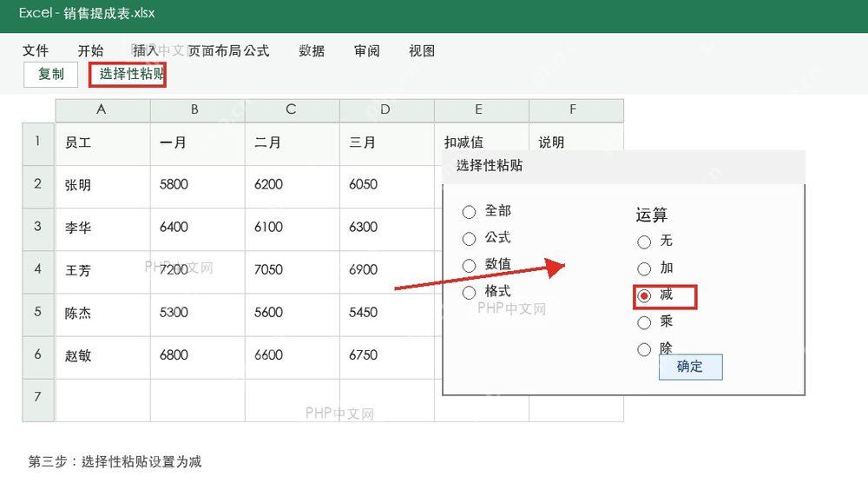Click the 三月 header cell
Screen dimensions: 868x490
pyautogui.click(x=387, y=143)
